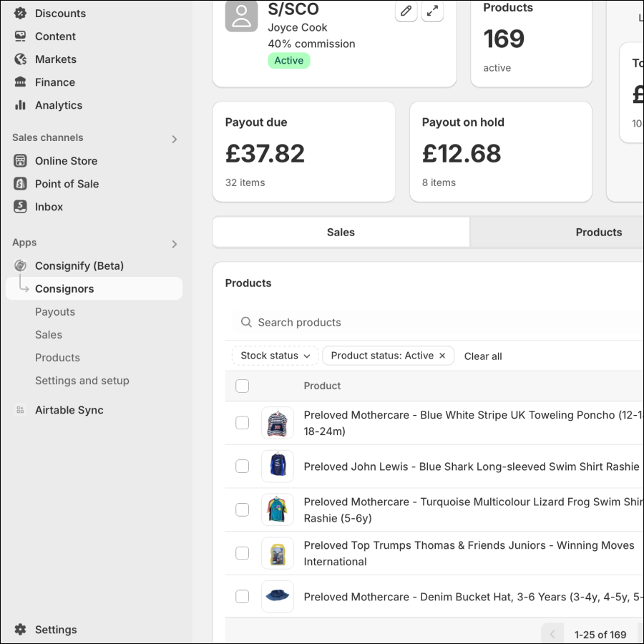Open Payouts under Consignify
The height and width of the screenshot is (644, 644).
pyautogui.click(x=55, y=312)
